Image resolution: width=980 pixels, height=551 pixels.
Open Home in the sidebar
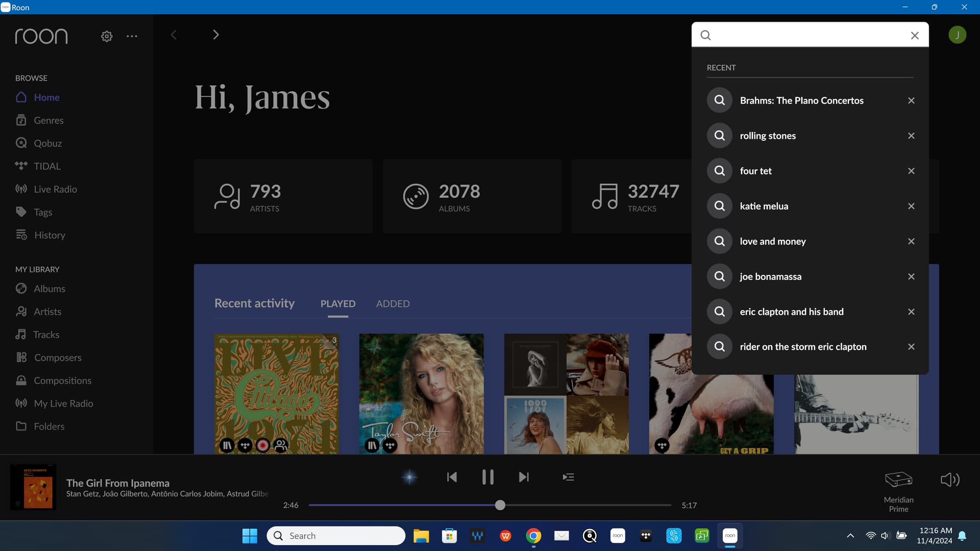(38, 97)
